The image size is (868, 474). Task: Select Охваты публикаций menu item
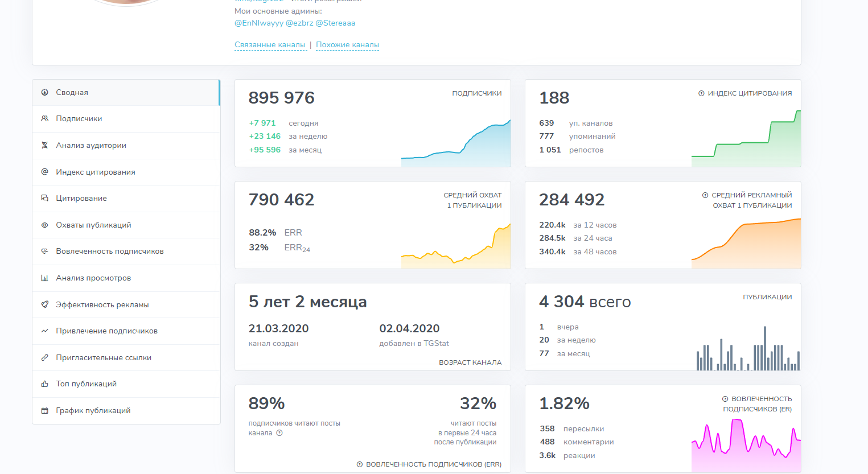(126, 225)
